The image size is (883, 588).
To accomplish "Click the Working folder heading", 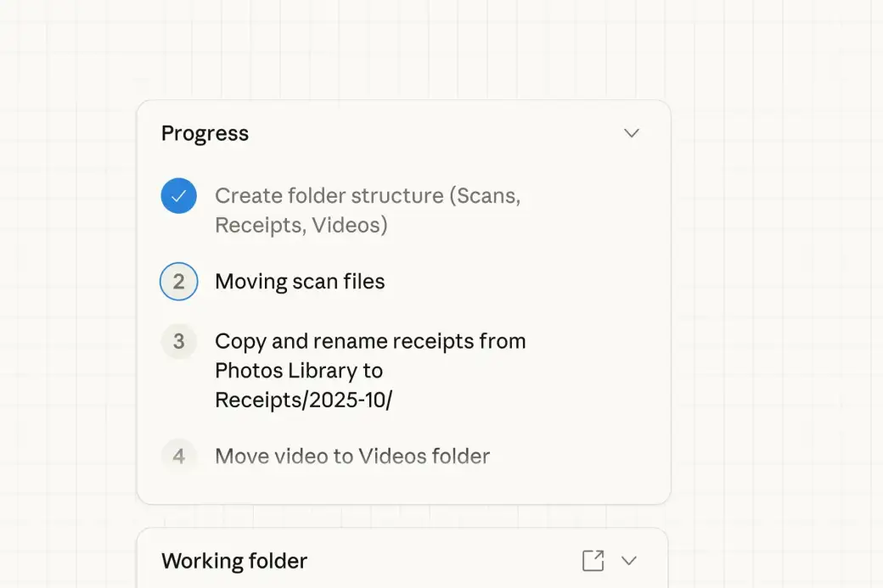I will point(234,561).
